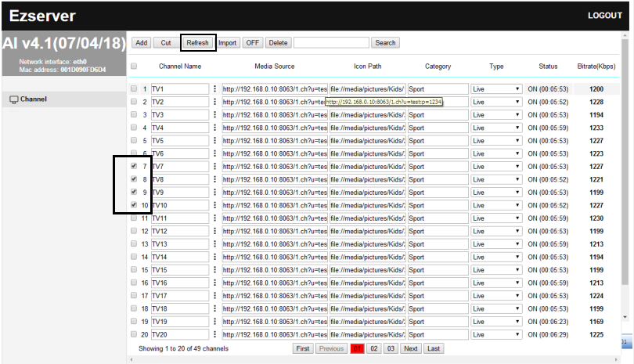This screenshot has width=634, height=364.
Task: Click the Refresh button
Action: click(197, 43)
